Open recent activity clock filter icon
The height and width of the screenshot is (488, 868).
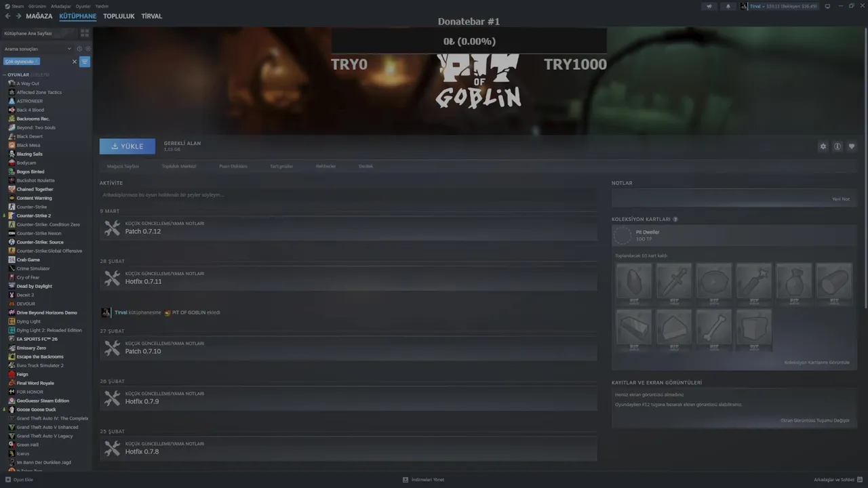tap(79, 49)
